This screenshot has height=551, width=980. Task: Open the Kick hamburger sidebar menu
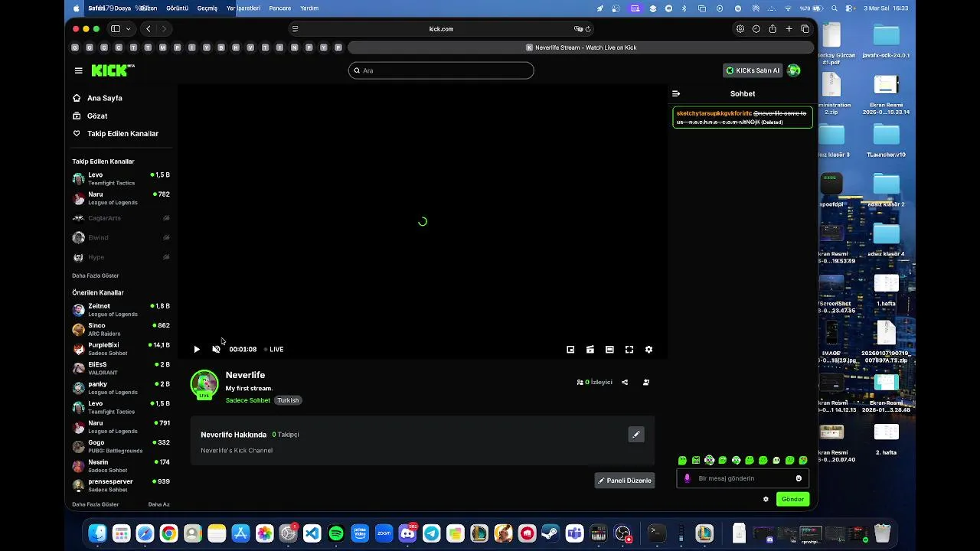tap(78, 70)
